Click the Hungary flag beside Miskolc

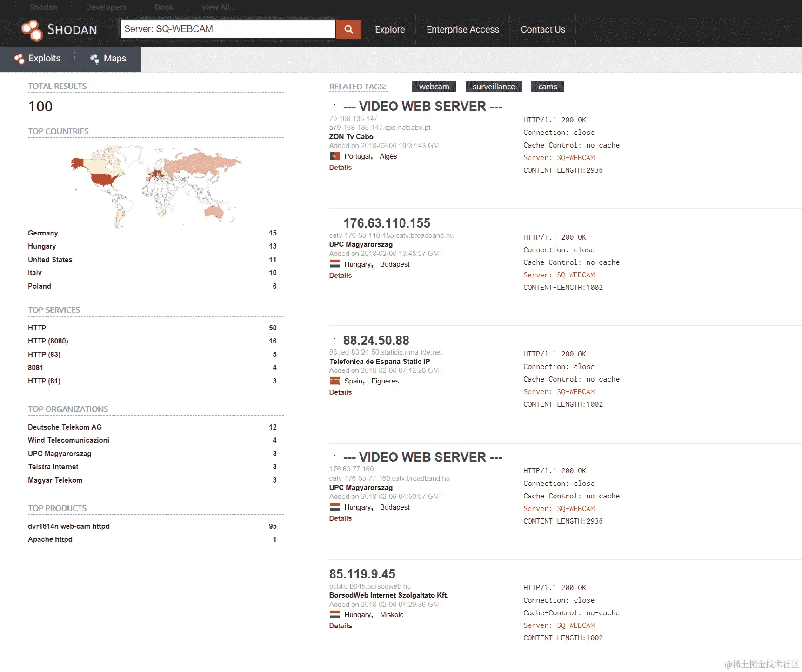[x=335, y=615]
